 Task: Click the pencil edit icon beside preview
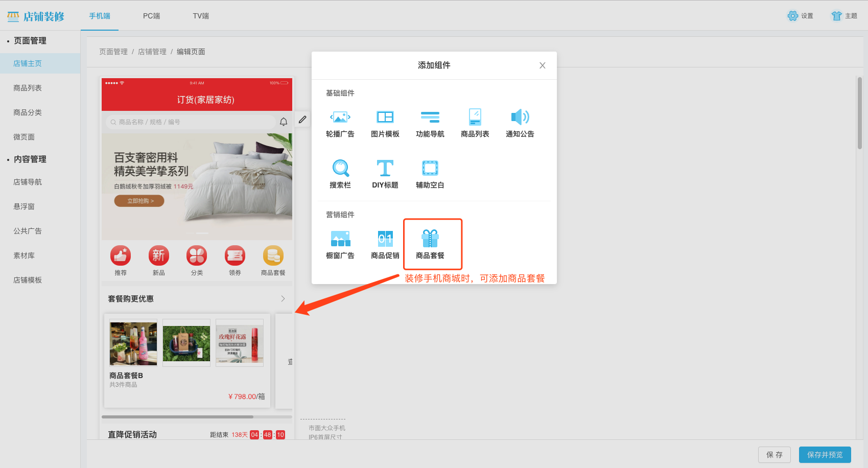coord(302,120)
